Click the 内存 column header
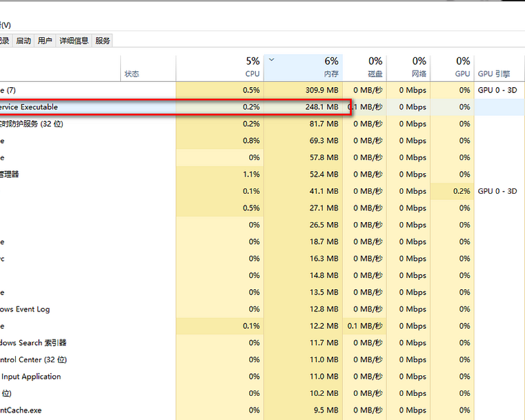The image size is (525, 420). pyautogui.click(x=303, y=68)
